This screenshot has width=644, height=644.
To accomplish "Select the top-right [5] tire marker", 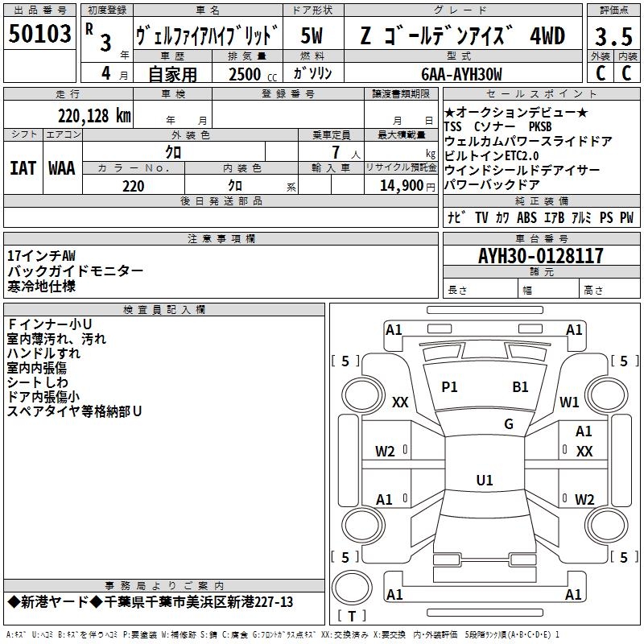I will coord(622,361).
